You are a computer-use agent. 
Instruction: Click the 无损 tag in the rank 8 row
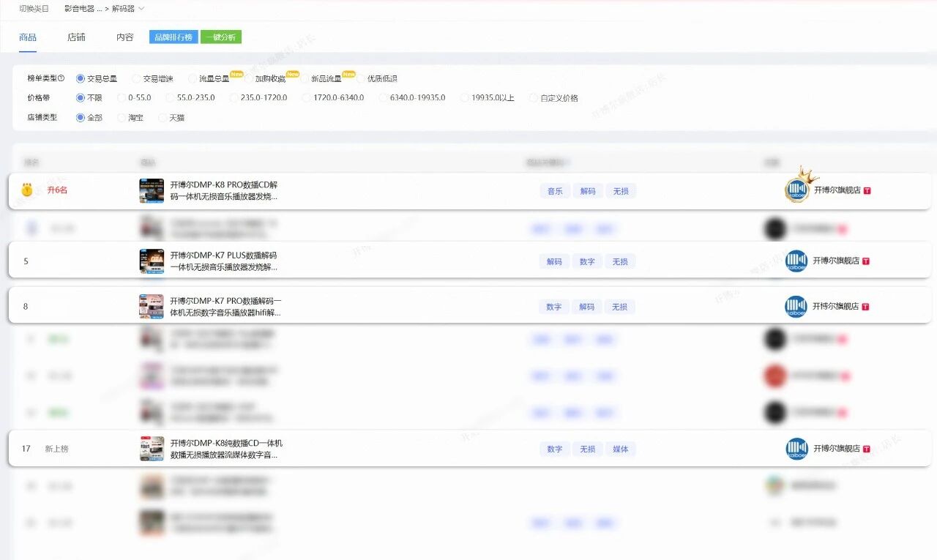point(620,307)
